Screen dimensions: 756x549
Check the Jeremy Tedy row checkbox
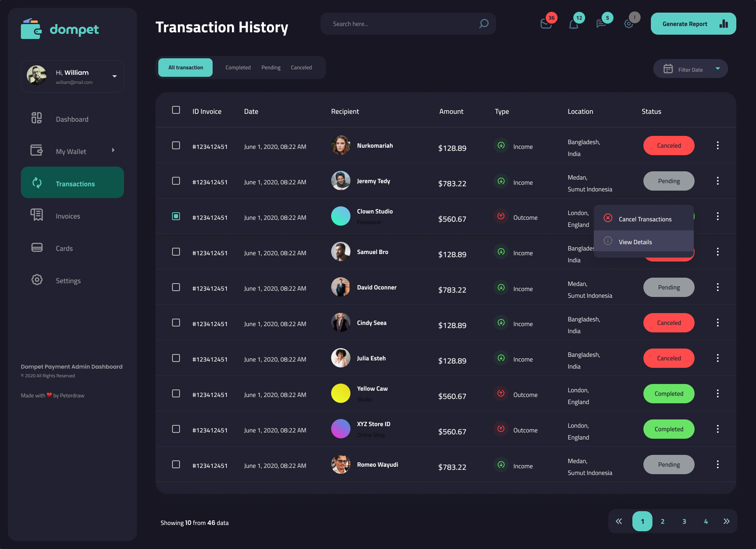(x=176, y=181)
